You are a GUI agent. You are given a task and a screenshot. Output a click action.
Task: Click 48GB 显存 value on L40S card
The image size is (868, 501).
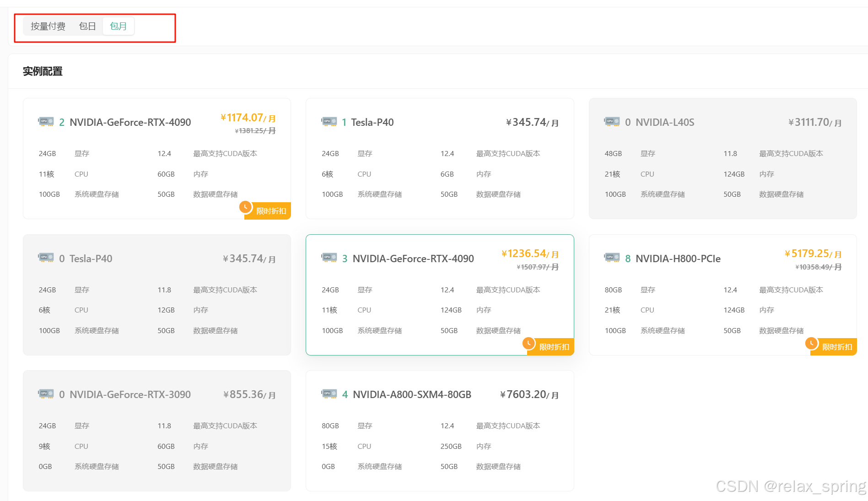613,154
